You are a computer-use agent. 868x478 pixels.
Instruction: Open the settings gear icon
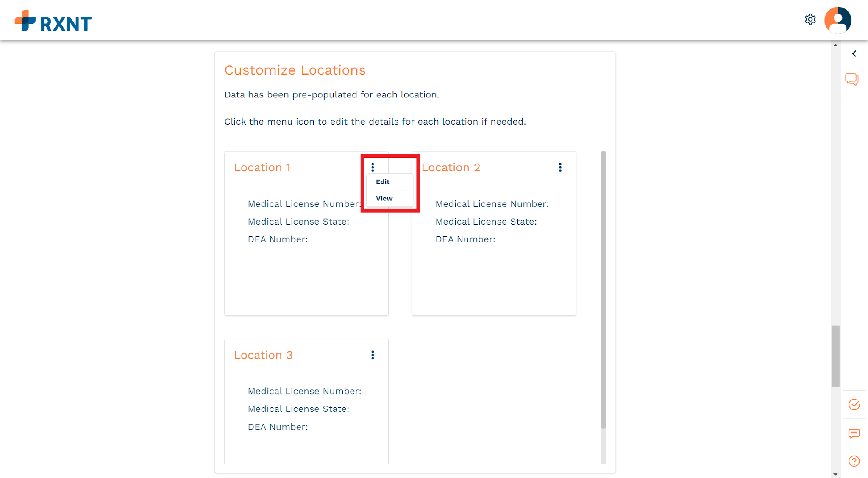tap(810, 19)
